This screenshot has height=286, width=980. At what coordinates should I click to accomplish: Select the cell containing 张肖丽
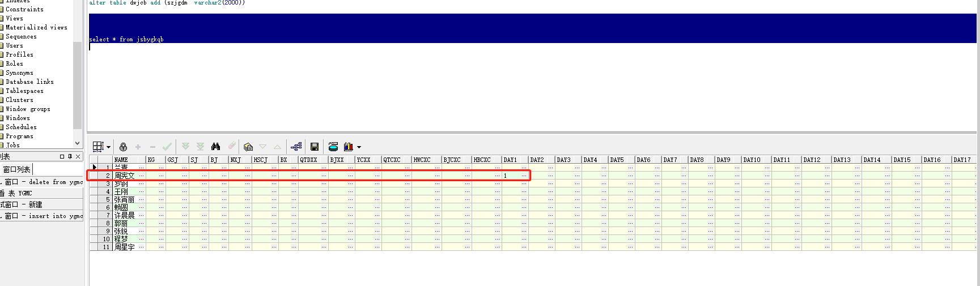[x=129, y=199]
